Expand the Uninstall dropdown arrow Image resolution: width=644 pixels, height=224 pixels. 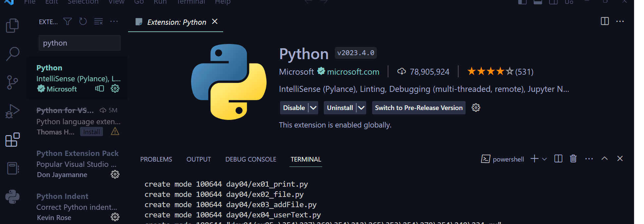tap(361, 108)
